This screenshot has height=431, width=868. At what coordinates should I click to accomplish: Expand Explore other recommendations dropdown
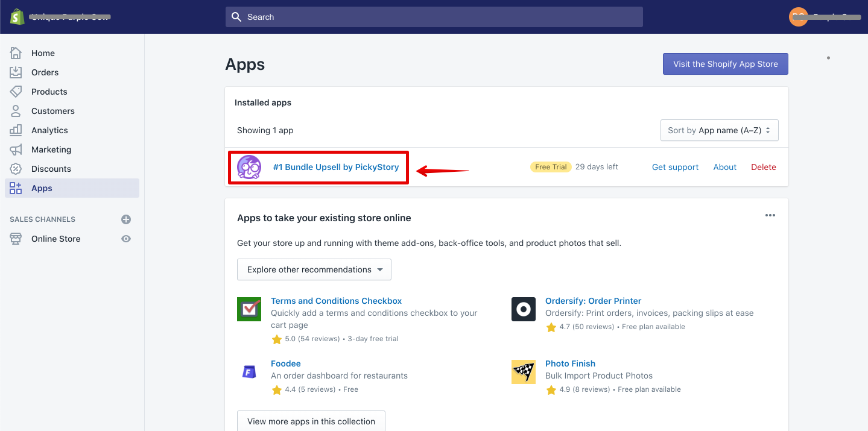pos(314,269)
